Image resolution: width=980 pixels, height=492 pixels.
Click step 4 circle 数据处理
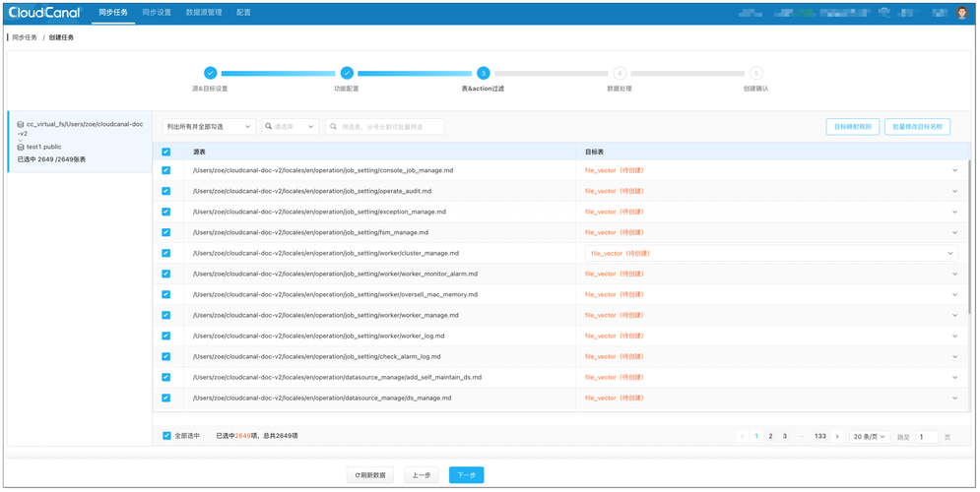point(620,73)
